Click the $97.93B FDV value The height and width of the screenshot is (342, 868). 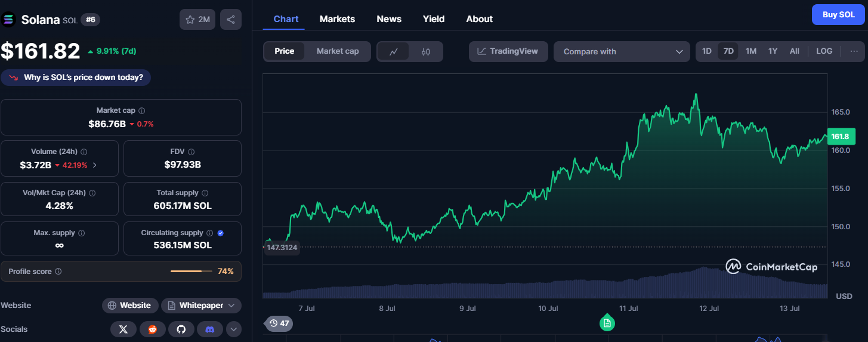183,165
